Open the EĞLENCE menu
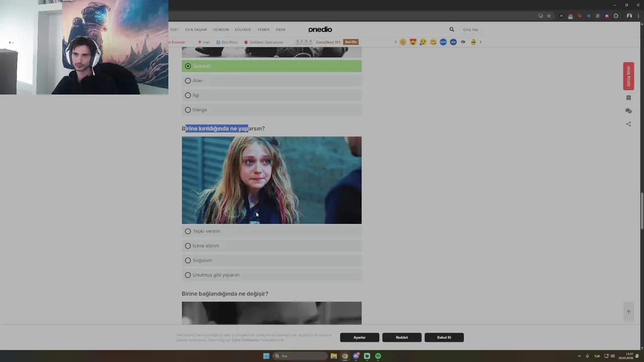Image resolution: width=644 pixels, height=362 pixels. pos(243,30)
